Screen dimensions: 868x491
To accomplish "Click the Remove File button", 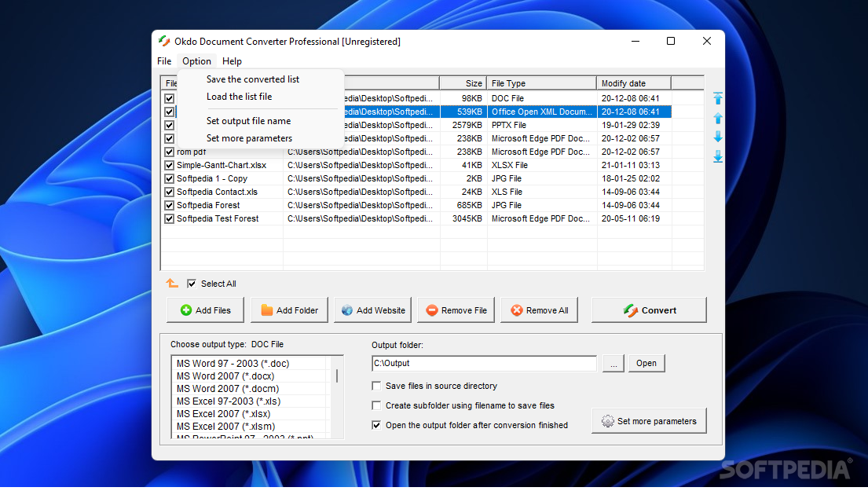I will (x=456, y=310).
